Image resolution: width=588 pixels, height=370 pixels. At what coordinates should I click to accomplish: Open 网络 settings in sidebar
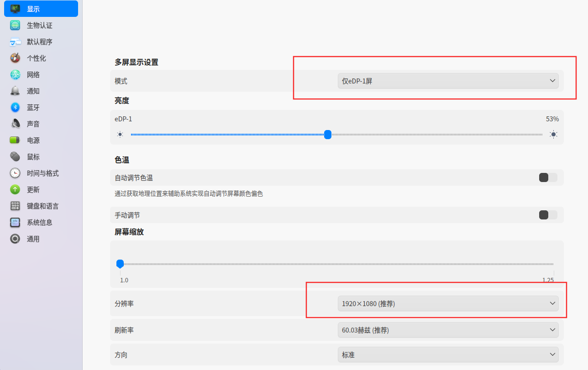pos(41,74)
